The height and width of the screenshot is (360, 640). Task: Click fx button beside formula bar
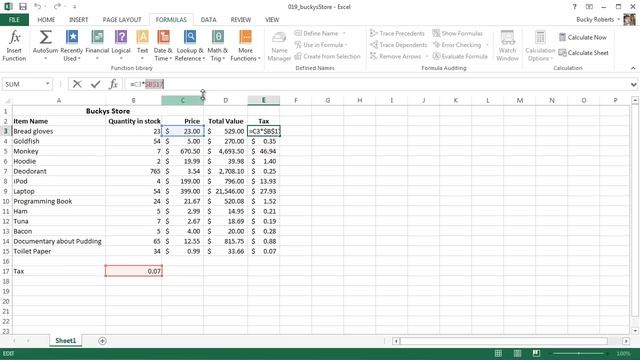click(113, 84)
